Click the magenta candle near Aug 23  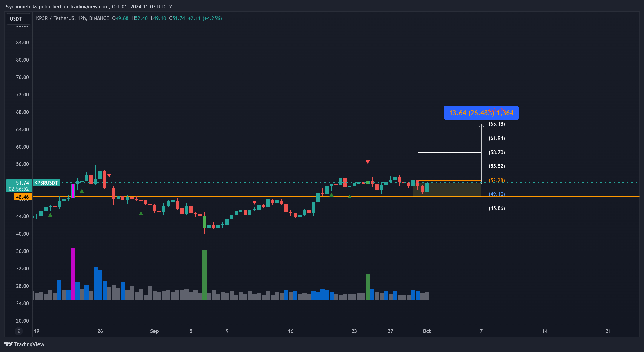73,191
